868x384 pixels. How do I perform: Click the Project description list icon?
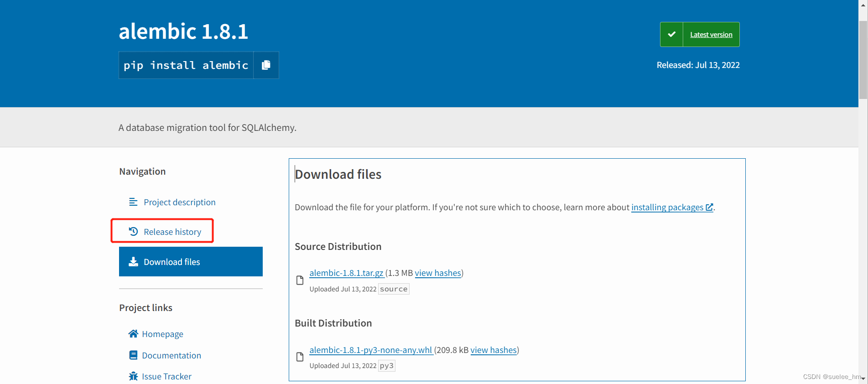133,202
